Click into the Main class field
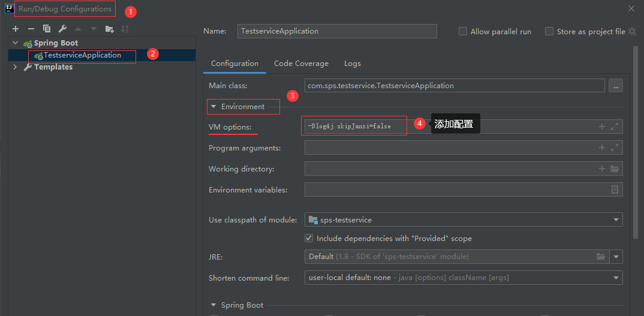Screen dimensions: 644x316 point(455,86)
